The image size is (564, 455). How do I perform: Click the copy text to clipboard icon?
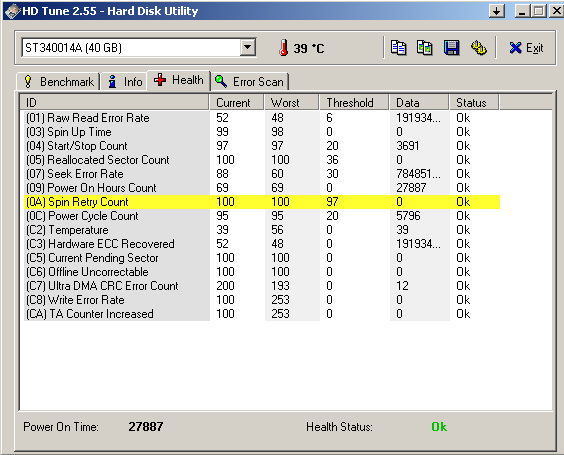(398, 48)
